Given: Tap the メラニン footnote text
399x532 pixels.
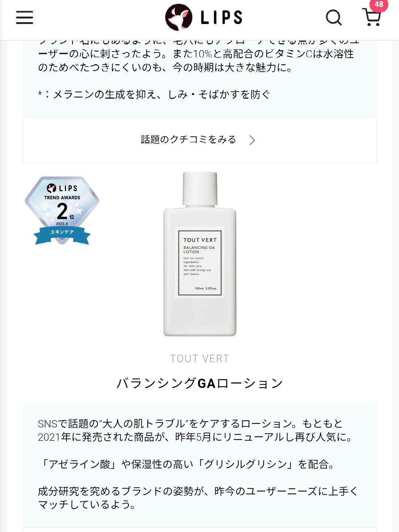Looking at the screenshot, I should [x=154, y=94].
